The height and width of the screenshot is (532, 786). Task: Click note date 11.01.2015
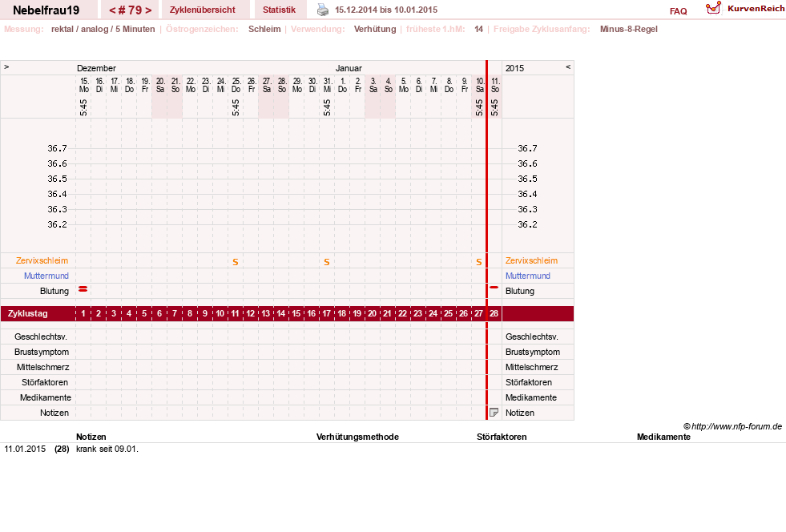(25, 449)
